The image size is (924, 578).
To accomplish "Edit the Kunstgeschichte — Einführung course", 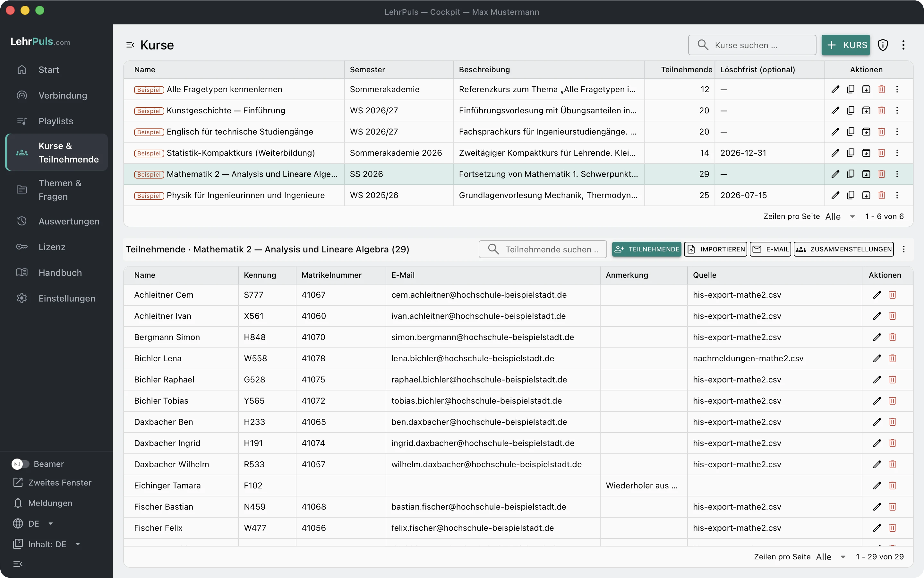I will pyautogui.click(x=835, y=110).
